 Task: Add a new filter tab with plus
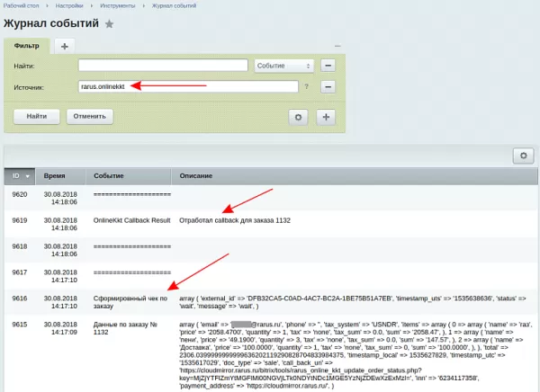point(65,46)
